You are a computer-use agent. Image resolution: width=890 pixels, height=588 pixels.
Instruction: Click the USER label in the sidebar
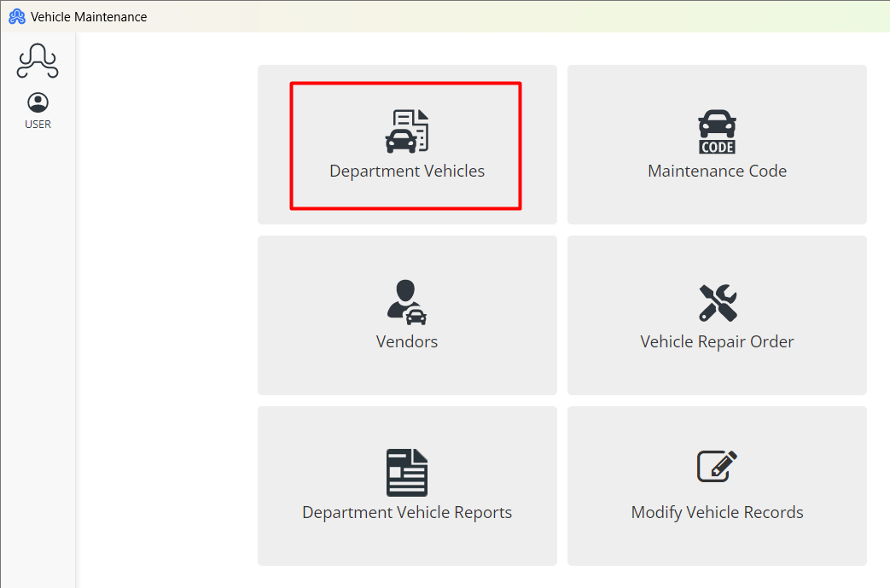(38, 124)
